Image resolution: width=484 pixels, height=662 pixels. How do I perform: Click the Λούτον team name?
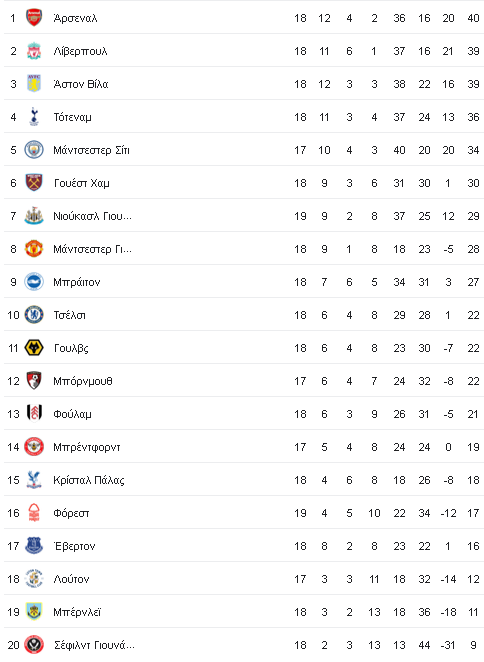[71, 579]
